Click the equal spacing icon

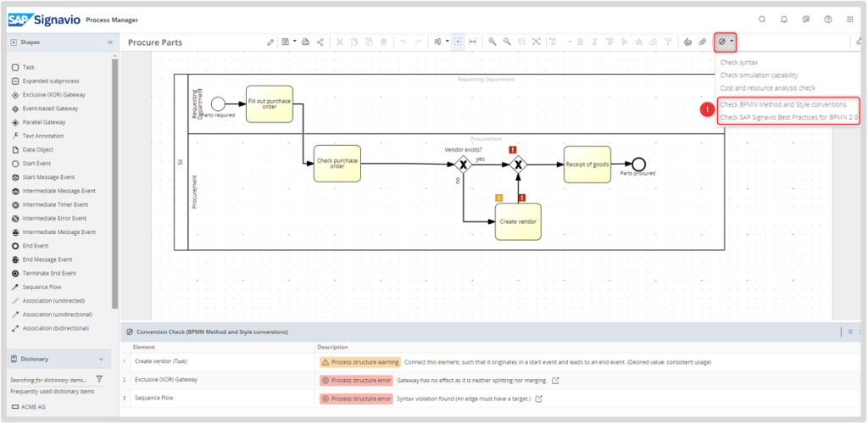coord(473,42)
